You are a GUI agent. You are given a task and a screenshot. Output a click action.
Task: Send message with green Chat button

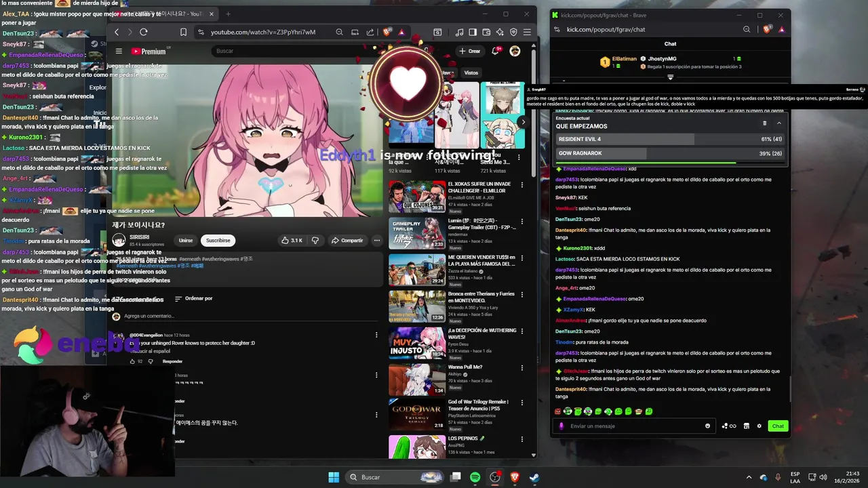778,426
